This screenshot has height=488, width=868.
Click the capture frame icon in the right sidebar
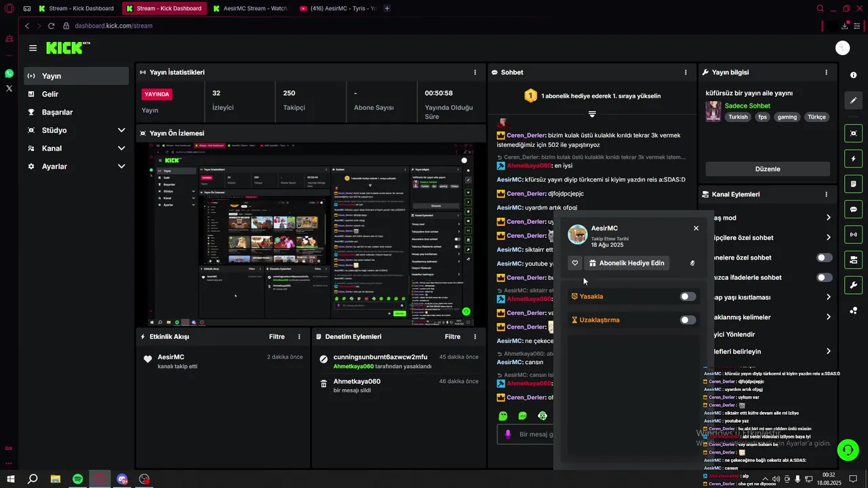[853, 133]
